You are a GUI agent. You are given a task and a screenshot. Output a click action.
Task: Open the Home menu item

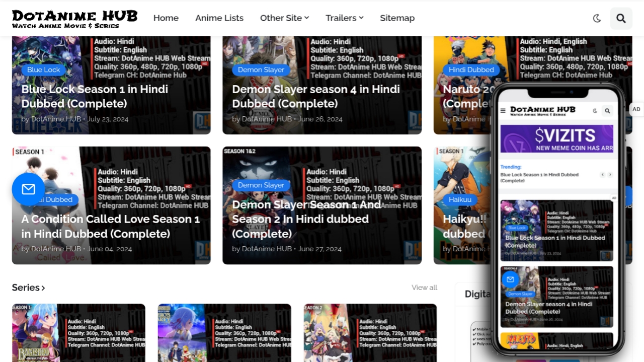(x=166, y=18)
